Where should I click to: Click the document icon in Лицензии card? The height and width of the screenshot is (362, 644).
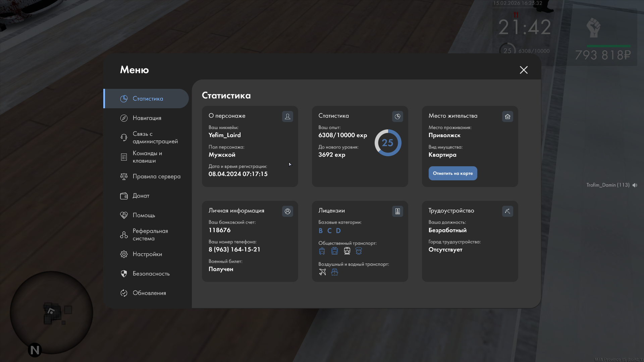point(397,211)
